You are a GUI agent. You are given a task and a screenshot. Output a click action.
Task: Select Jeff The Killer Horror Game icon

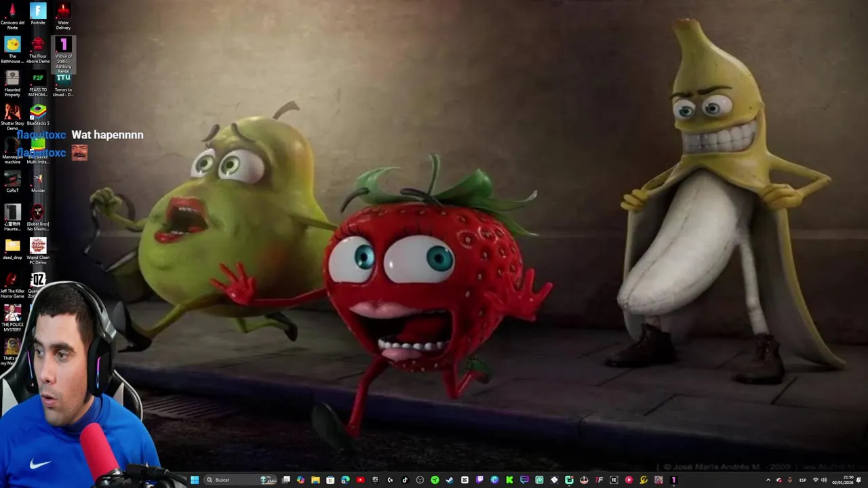point(12,285)
